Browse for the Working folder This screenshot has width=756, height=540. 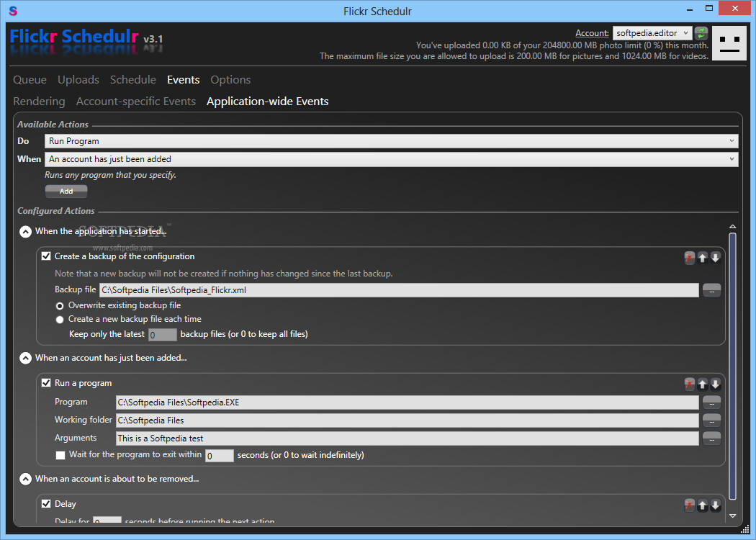[711, 420]
